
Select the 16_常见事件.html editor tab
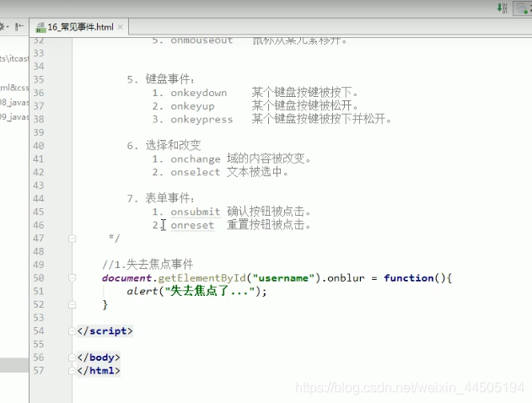[80, 27]
